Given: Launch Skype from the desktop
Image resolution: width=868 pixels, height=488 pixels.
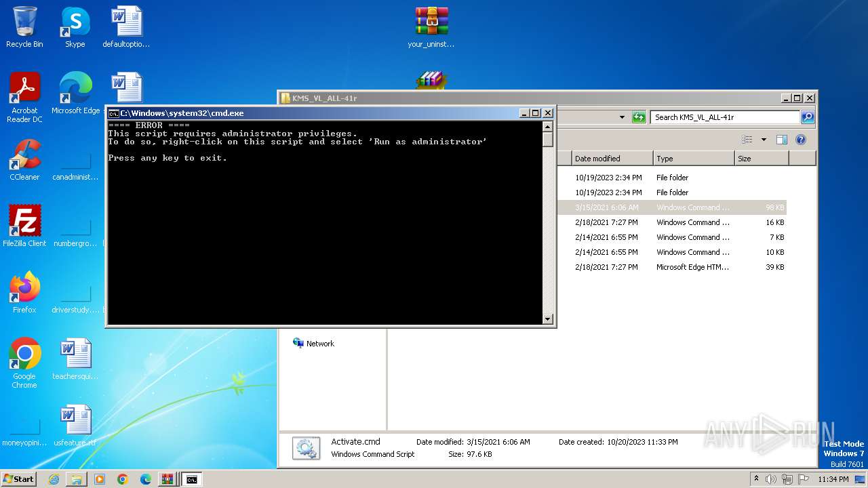Looking at the screenshot, I should pyautogui.click(x=75, y=27).
